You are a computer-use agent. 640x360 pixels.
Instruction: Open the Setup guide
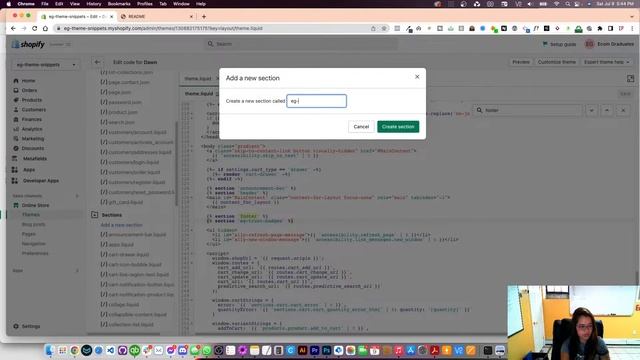[559, 44]
